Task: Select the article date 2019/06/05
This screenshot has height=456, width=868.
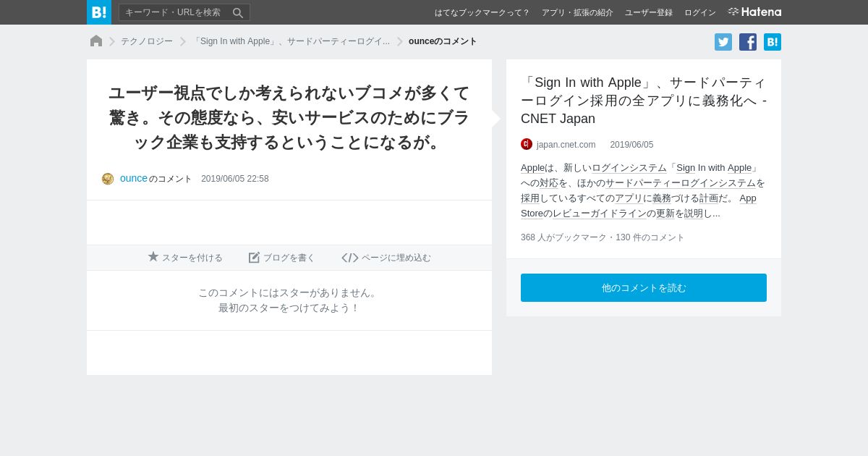Action: [x=631, y=145]
